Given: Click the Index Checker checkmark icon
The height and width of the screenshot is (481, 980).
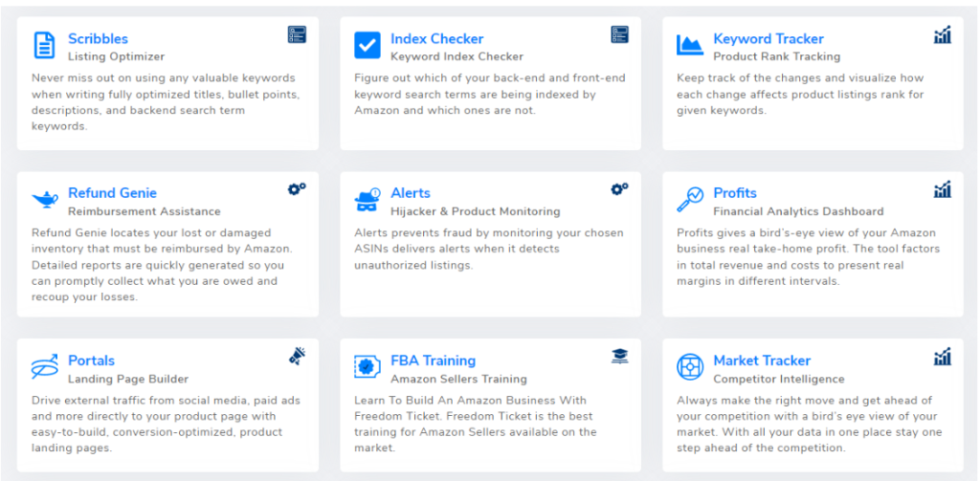Looking at the screenshot, I should pos(367,46).
